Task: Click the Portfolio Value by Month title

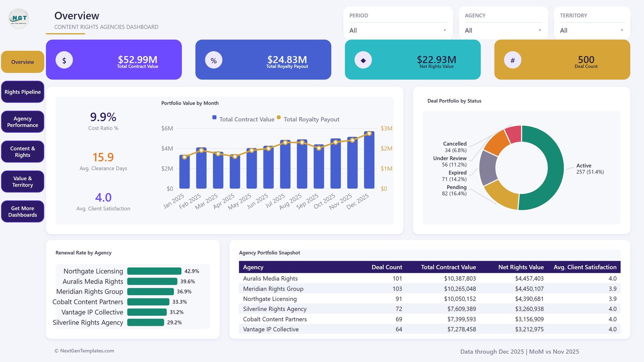Action: 190,103
